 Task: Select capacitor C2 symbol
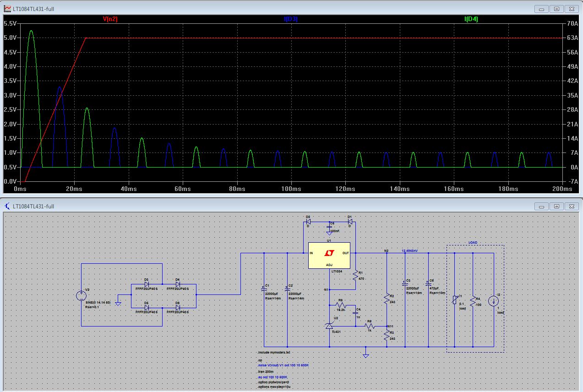287,289
